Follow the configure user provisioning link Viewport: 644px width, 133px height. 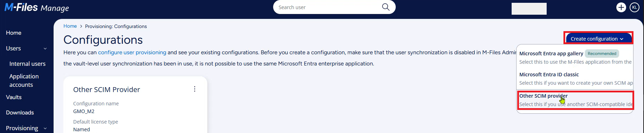(132, 52)
